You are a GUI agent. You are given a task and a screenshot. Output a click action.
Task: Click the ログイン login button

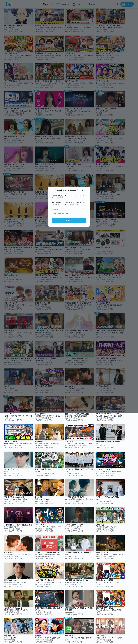pyautogui.click(x=127, y=4)
